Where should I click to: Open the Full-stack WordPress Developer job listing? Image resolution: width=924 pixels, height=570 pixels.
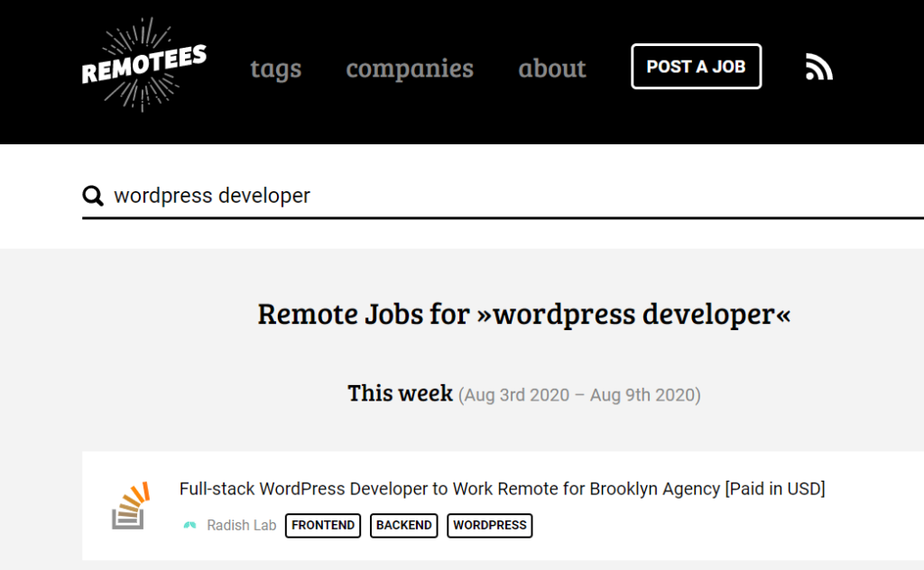pyautogui.click(x=502, y=489)
